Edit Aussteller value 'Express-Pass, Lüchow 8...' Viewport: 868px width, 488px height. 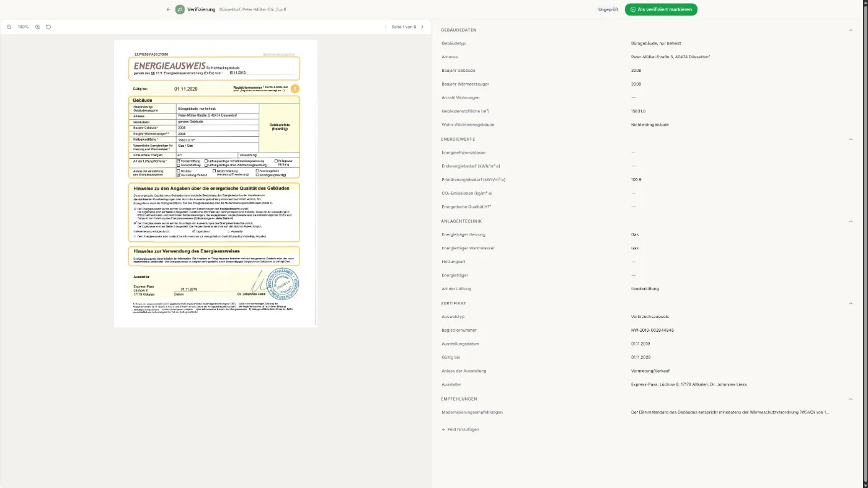[x=688, y=384]
